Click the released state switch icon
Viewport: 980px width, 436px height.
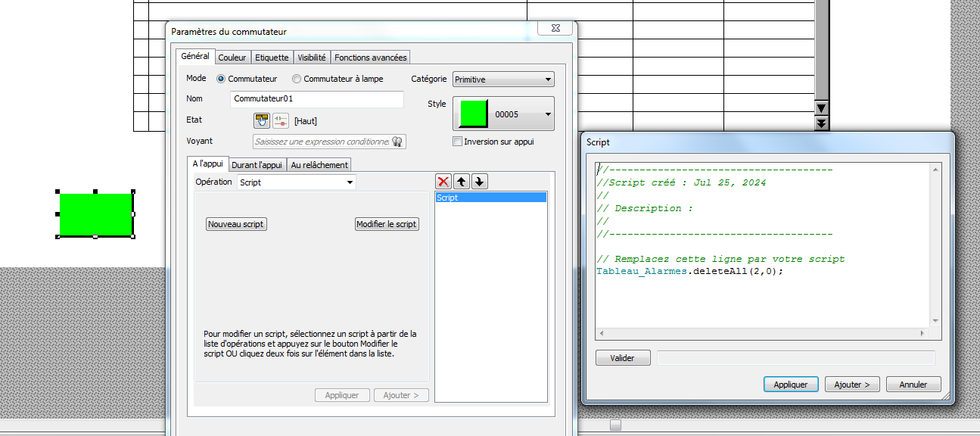(x=281, y=120)
